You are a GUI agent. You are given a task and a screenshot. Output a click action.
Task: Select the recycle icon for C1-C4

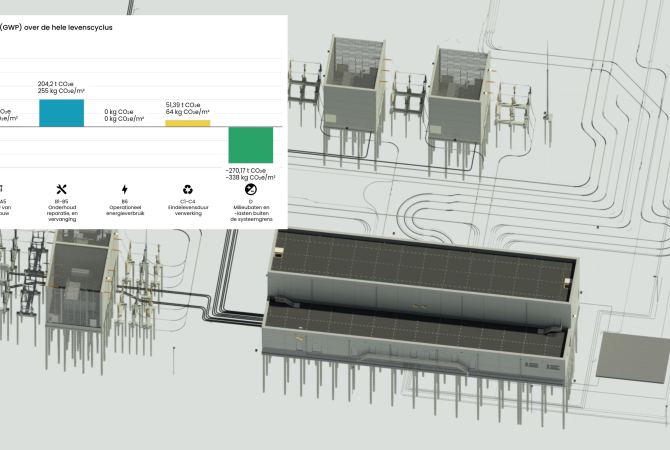pos(188,189)
